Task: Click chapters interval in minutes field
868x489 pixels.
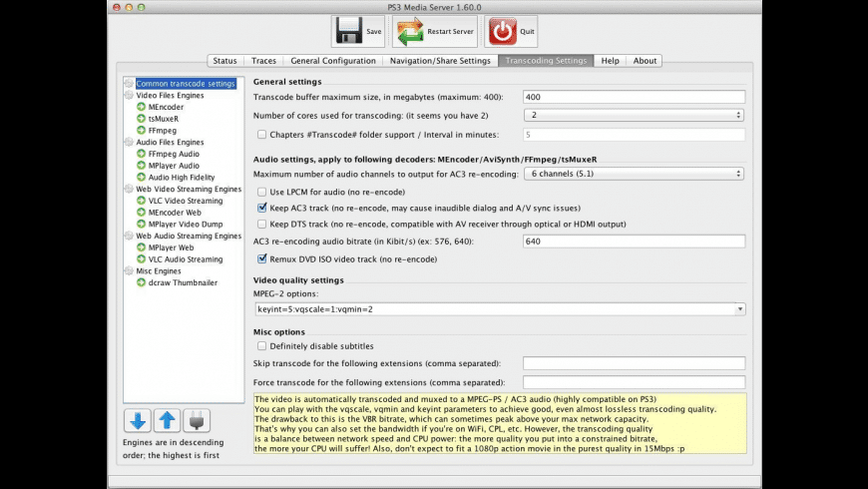Action: coord(634,135)
